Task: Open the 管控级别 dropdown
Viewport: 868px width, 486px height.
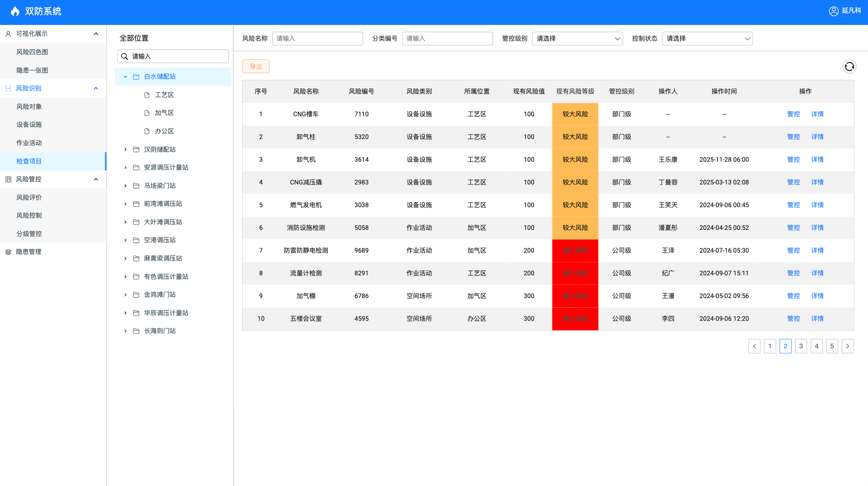Action: [x=577, y=38]
